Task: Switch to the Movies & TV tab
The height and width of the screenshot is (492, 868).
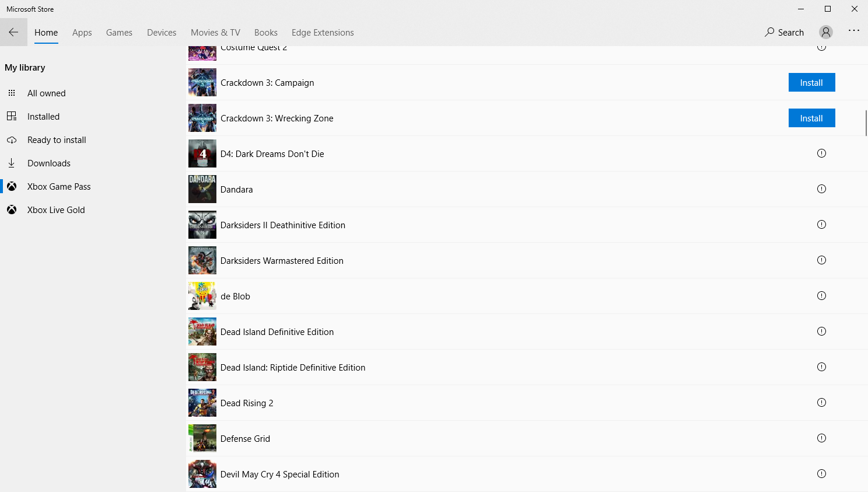Action: coord(215,33)
